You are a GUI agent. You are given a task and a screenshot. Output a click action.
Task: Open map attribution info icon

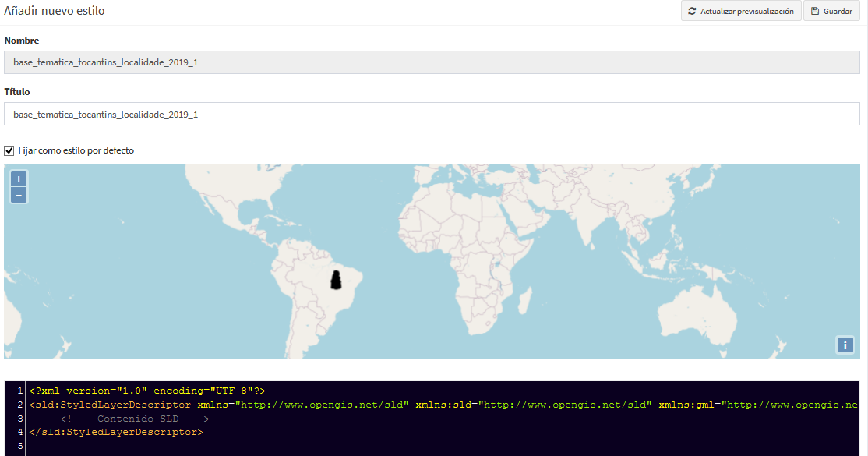click(845, 345)
